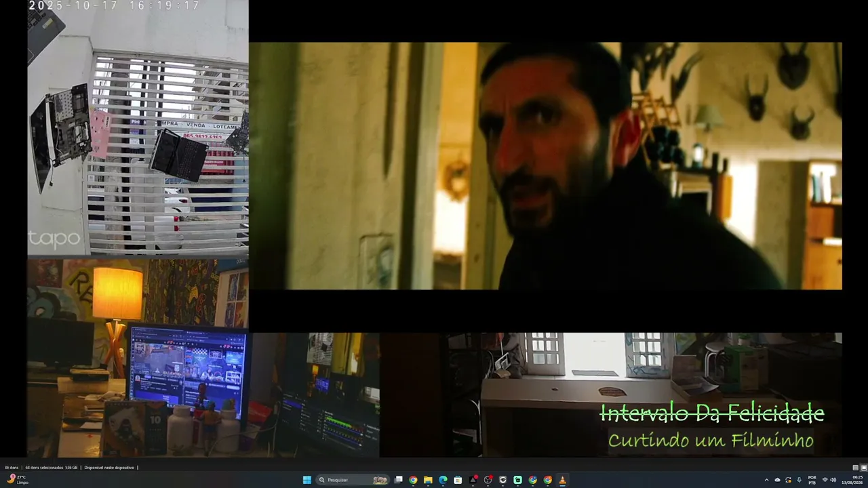Click the 'Intervalo Da Felicidade' overlay text
The height and width of the screenshot is (488, 868).
click(x=712, y=413)
